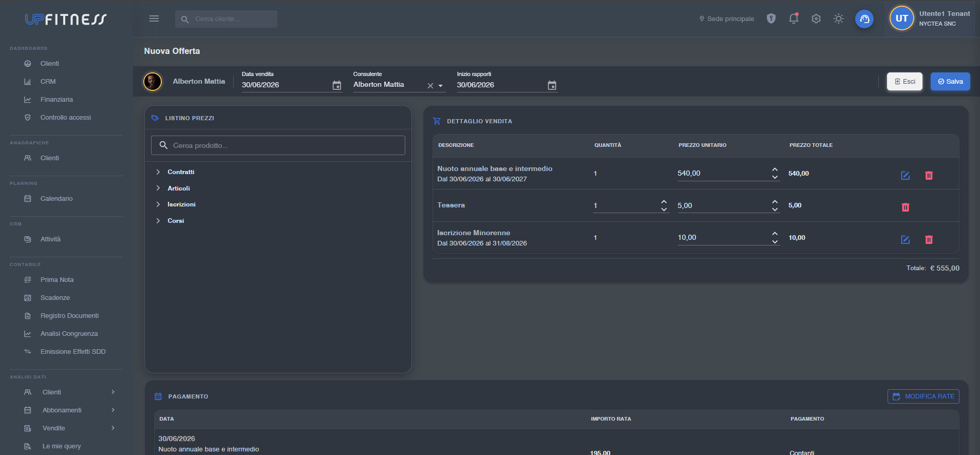Click Utente1 Tenant user name

(x=945, y=14)
